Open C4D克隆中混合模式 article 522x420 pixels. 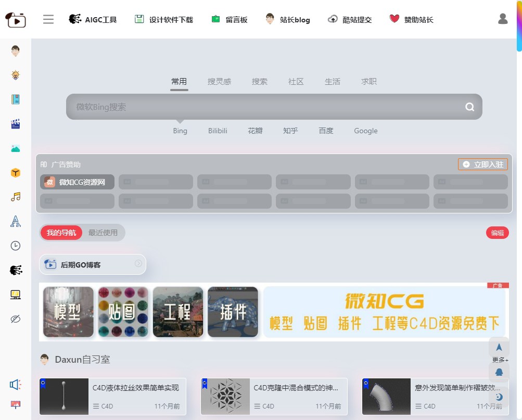pyautogui.click(x=274, y=397)
